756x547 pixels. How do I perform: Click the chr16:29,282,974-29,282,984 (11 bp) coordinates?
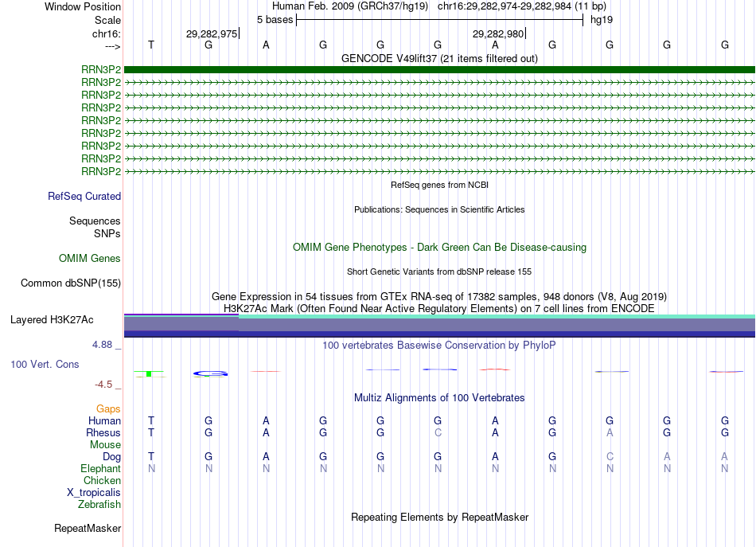point(522,6)
